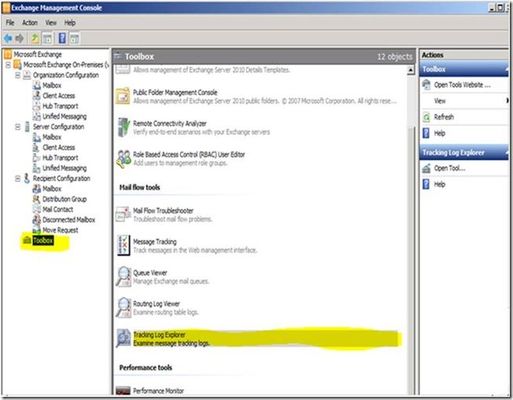Click 'Performance tools' section heading

(x=146, y=367)
